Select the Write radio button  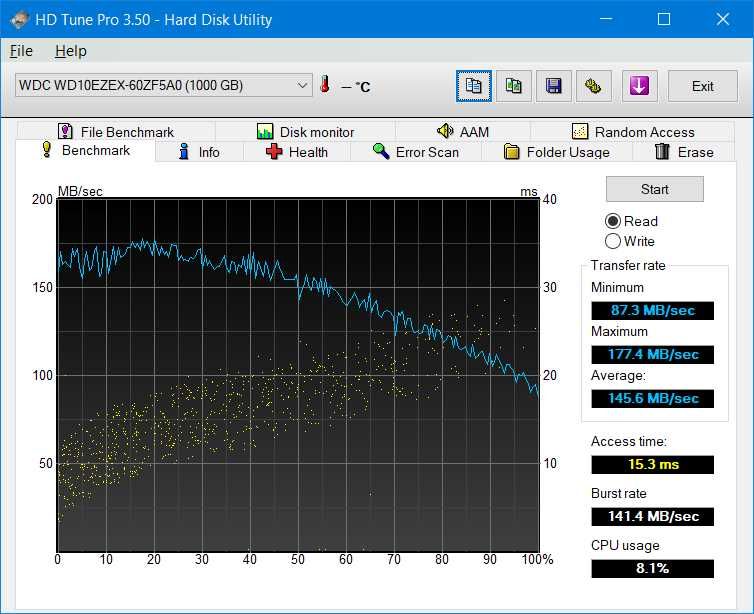coord(613,241)
